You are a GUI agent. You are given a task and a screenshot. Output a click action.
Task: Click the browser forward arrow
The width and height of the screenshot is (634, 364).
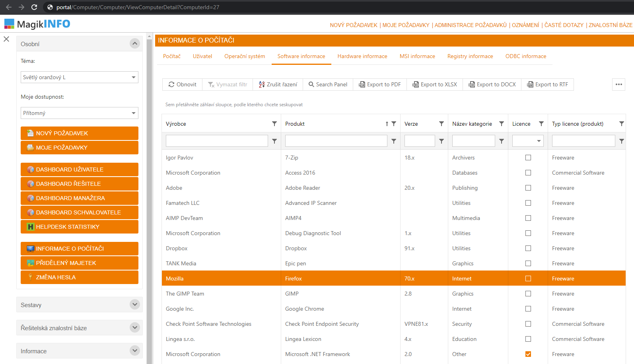21,7
